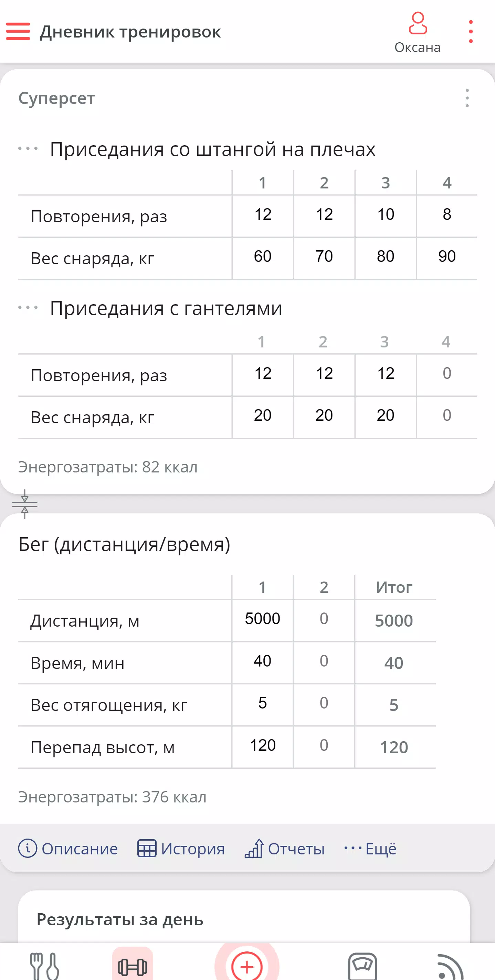This screenshot has height=980, width=495.
Task: Open История for the exercise
Action: [x=181, y=849]
